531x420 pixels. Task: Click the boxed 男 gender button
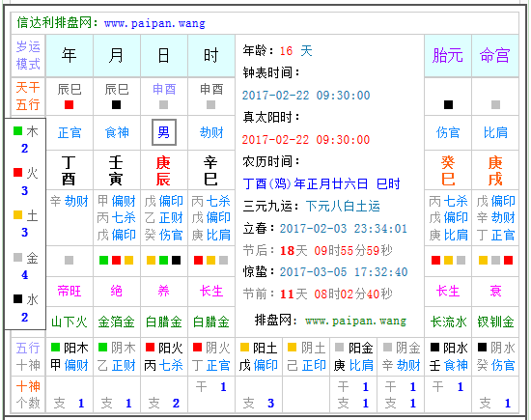point(164,132)
